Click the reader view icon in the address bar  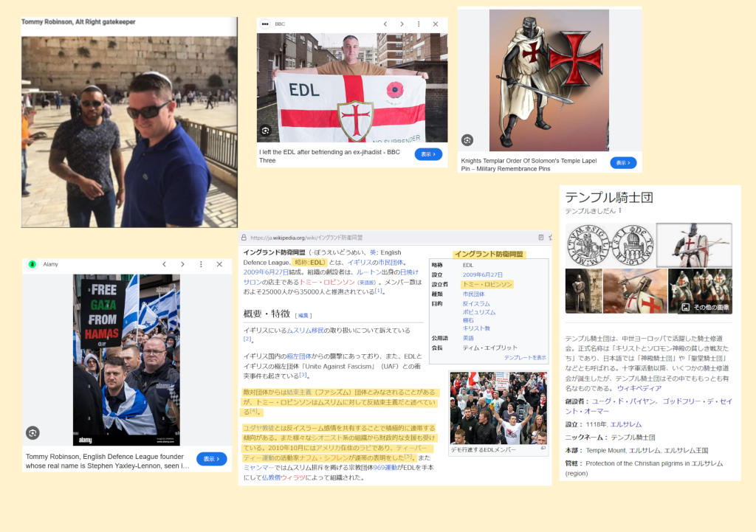pos(541,238)
